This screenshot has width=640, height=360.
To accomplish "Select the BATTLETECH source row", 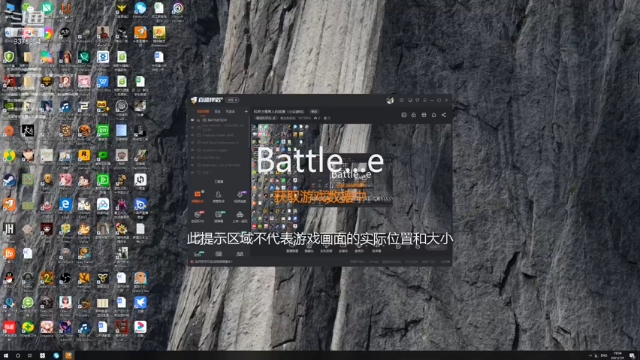I will pos(218,120).
